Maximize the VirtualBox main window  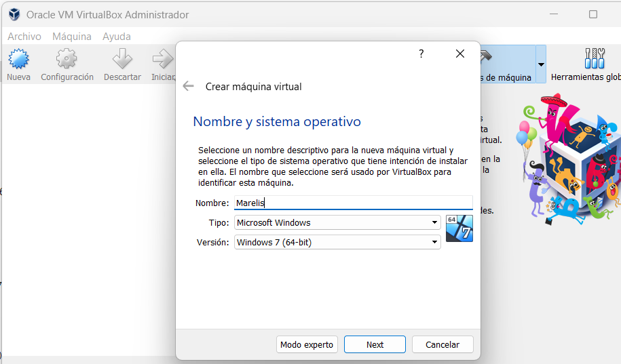[x=593, y=15]
